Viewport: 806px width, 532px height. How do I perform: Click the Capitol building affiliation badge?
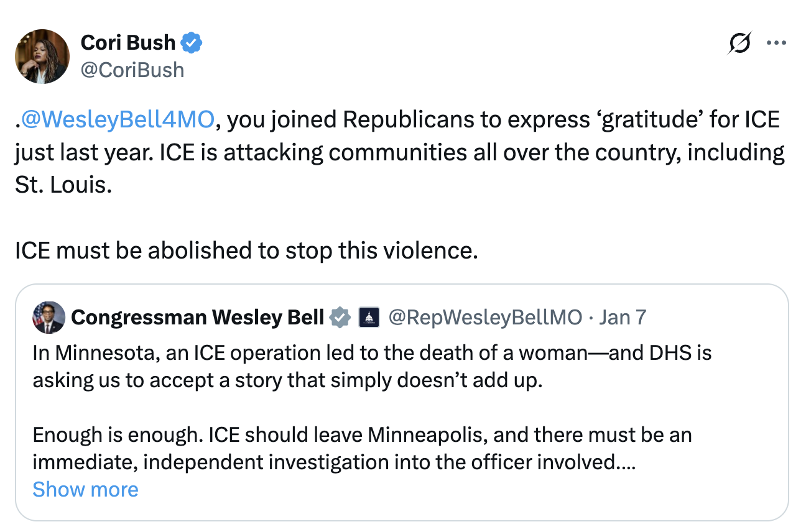point(368,317)
